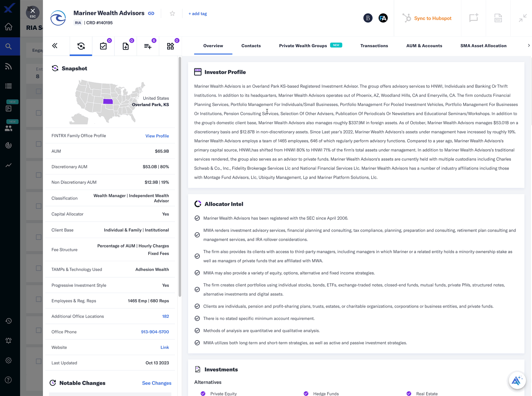Select the RIA badge under firm name
This screenshot has width=532, height=396.
point(78,23)
